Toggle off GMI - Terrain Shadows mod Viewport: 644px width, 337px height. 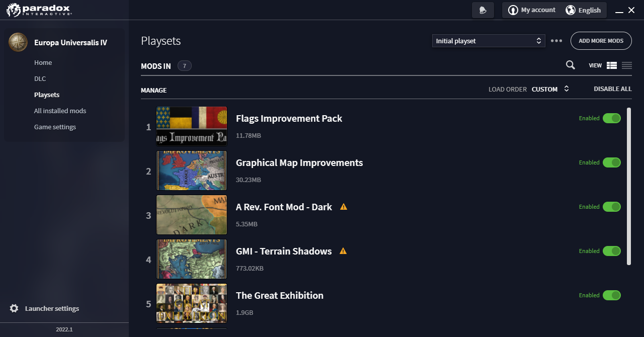point(612,251)
